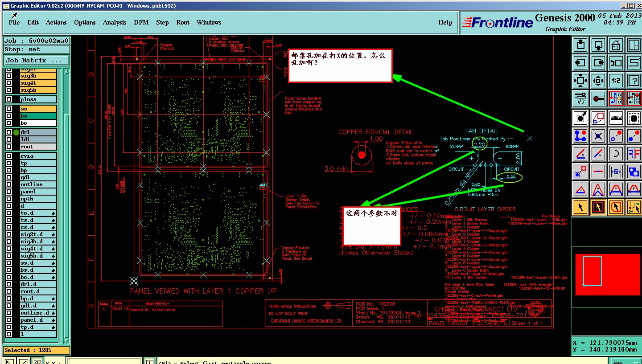Click the add pad feature icon
The height and width of the screenshot is (364, 642).
click(x=580, y=118)
